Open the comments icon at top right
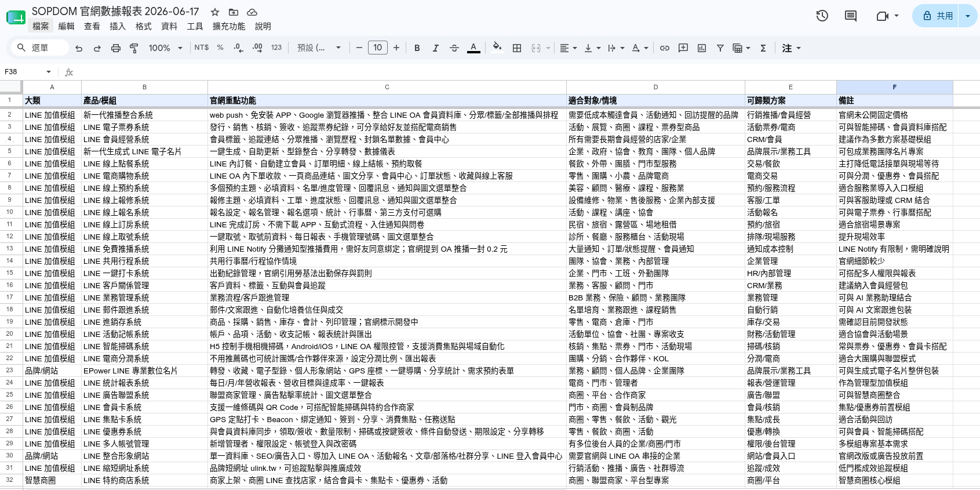 pyautogui.click(x=851, y=16)
